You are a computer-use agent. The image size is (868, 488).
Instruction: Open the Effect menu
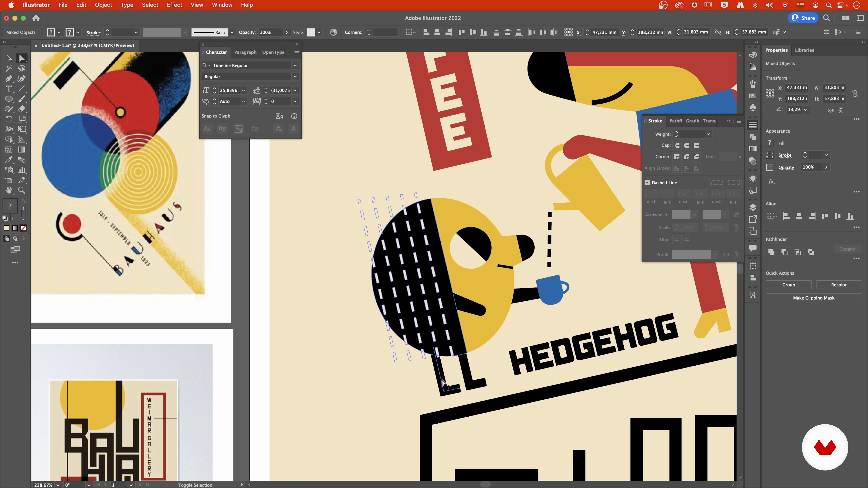(x=174, y=5)
